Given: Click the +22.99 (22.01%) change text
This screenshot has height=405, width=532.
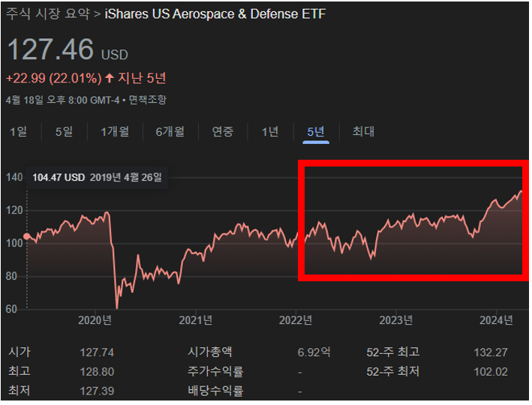Looking at the screenshot, I should click(x=53, y=78).
